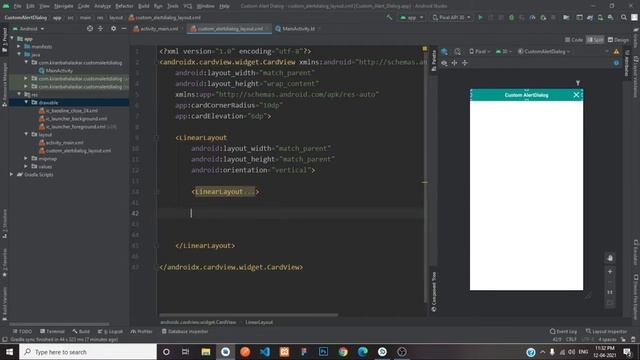This screenshot has height=360, width=640.
Task: Switch to Code view mode
Action: 574,40
